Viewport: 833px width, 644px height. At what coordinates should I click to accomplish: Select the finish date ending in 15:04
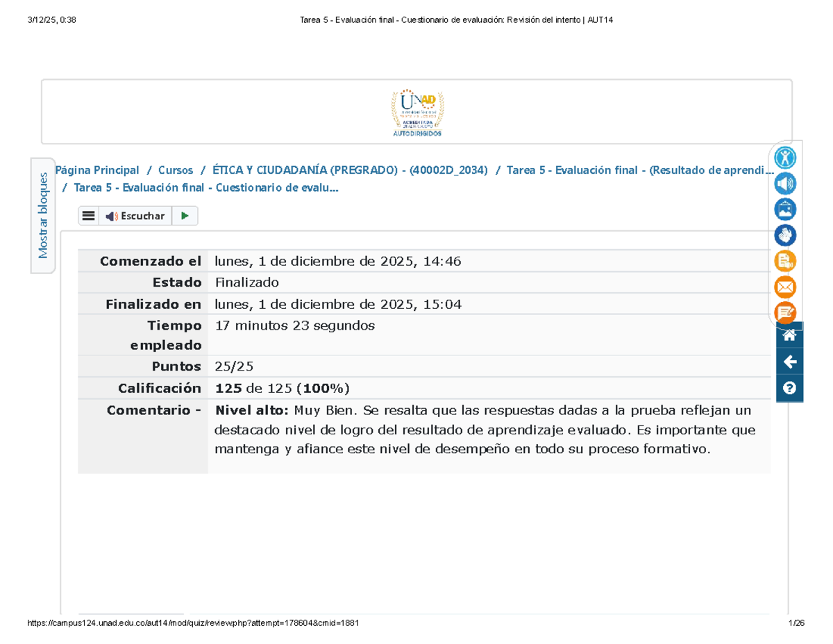[338, 304]
